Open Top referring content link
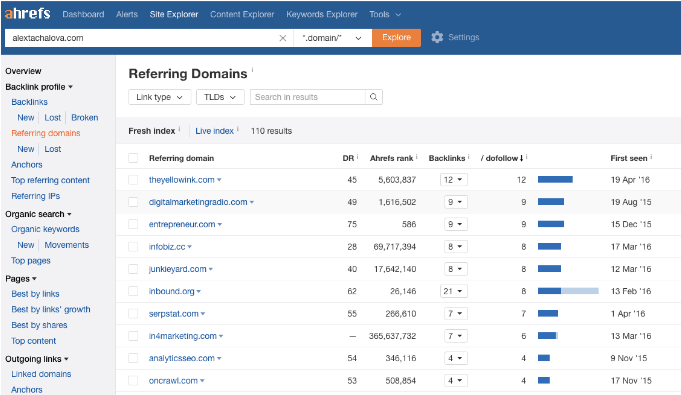Screen dimensions: 681x395 [x=50, y=180]
